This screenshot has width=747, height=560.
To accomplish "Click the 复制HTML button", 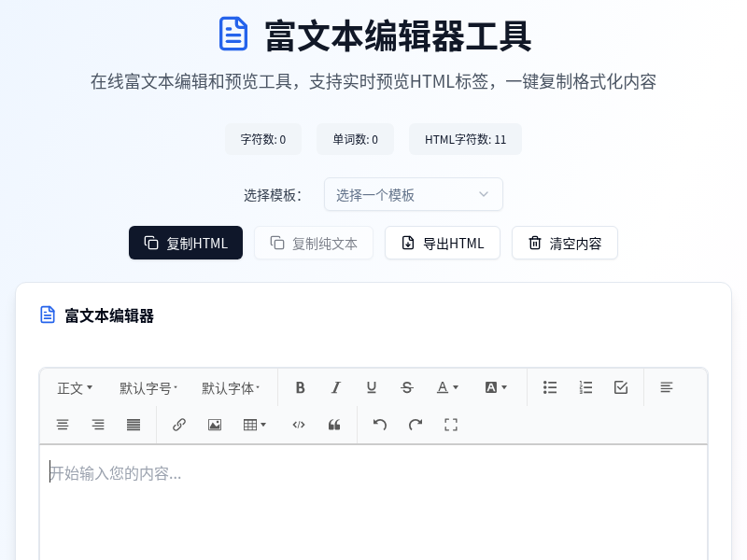I will coord(186,243).
